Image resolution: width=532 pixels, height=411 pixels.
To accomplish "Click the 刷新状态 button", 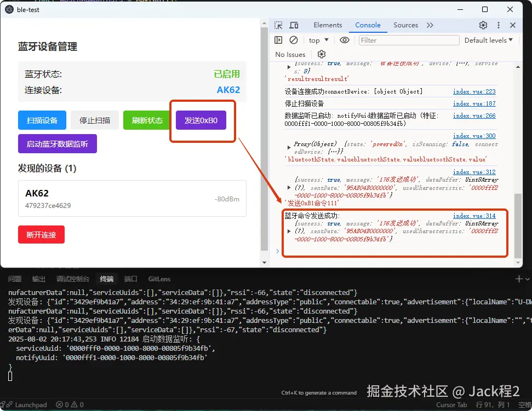I will pyautogui.click(x=147, y=120).
